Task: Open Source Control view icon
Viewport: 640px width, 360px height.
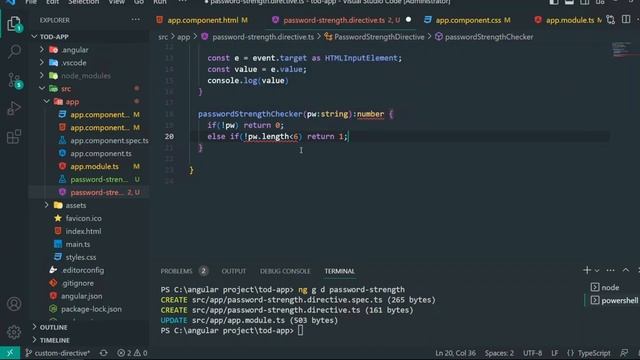Action: 15,80
